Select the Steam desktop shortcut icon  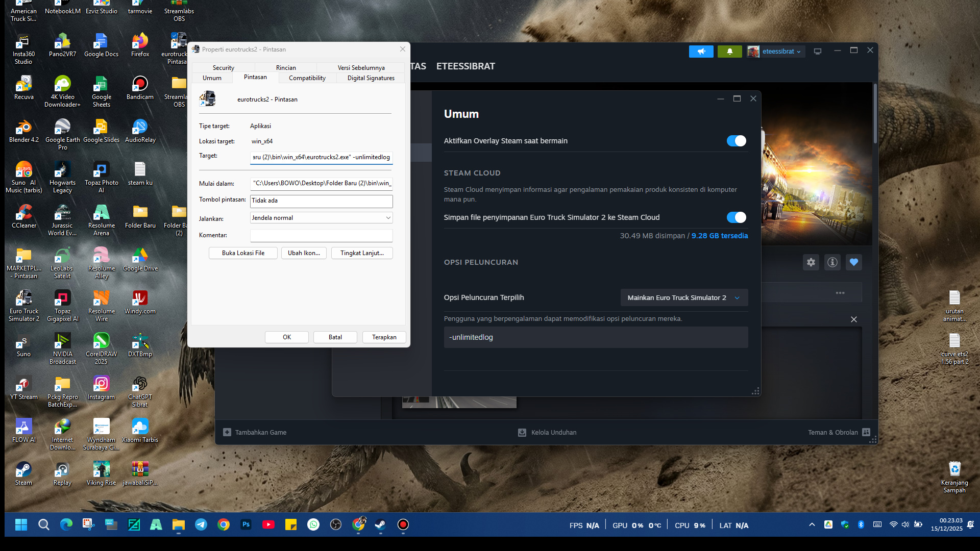[23, 473]
